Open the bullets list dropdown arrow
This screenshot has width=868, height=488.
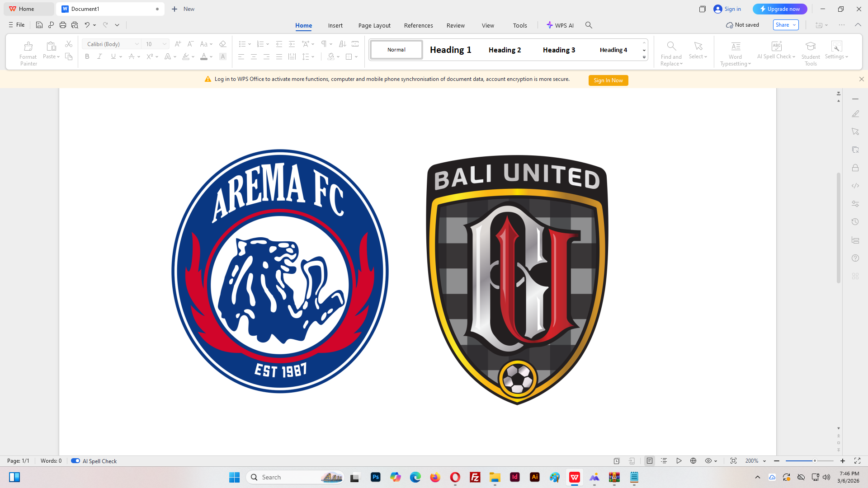pos(250,44)
